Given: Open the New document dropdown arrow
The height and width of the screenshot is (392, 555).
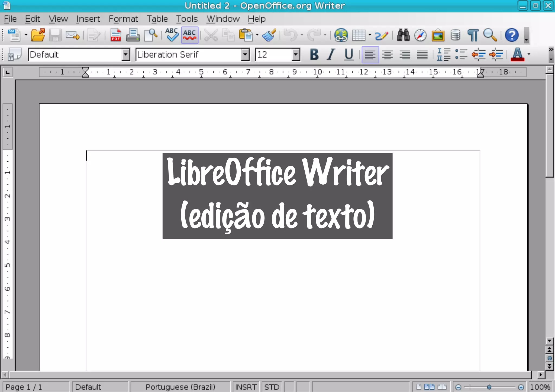Looking at the screenshot, I should tap(26, 35).
